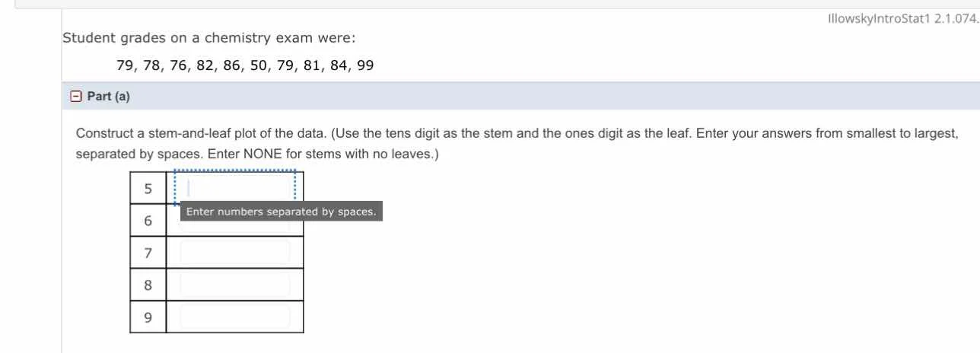Click the stem cell labeled 5
Viewport: 980px width, 353px height.
tap(148, 188)
